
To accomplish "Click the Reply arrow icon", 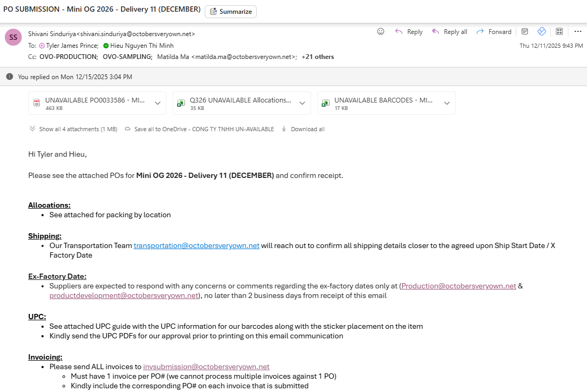I will [x=399, y=32].
